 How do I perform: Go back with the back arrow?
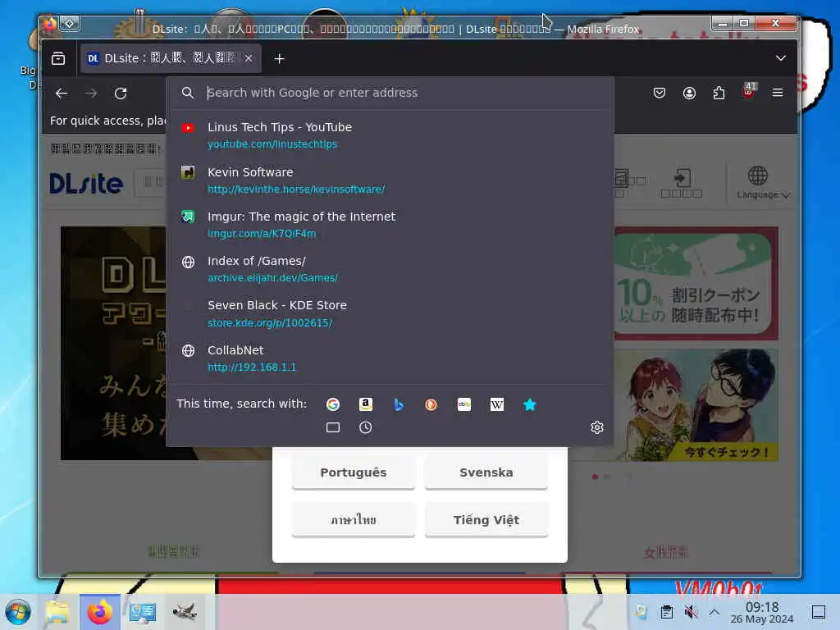(62, 94)
